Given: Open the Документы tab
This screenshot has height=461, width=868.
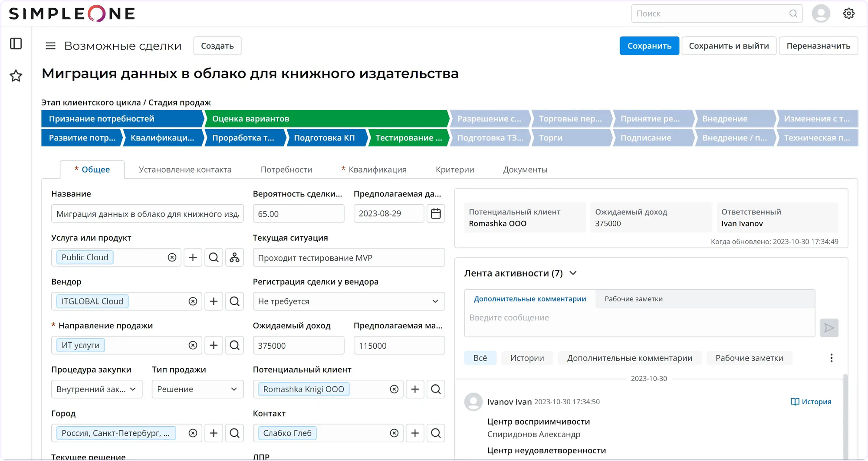Looking at the screenshot, I should (525, 170).
